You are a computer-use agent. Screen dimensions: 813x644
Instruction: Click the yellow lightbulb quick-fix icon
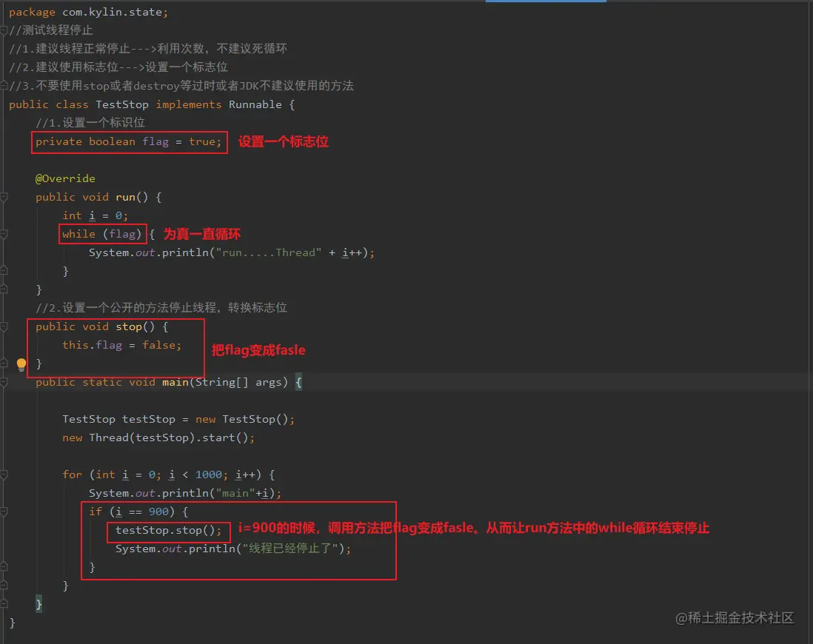[21, 364]
